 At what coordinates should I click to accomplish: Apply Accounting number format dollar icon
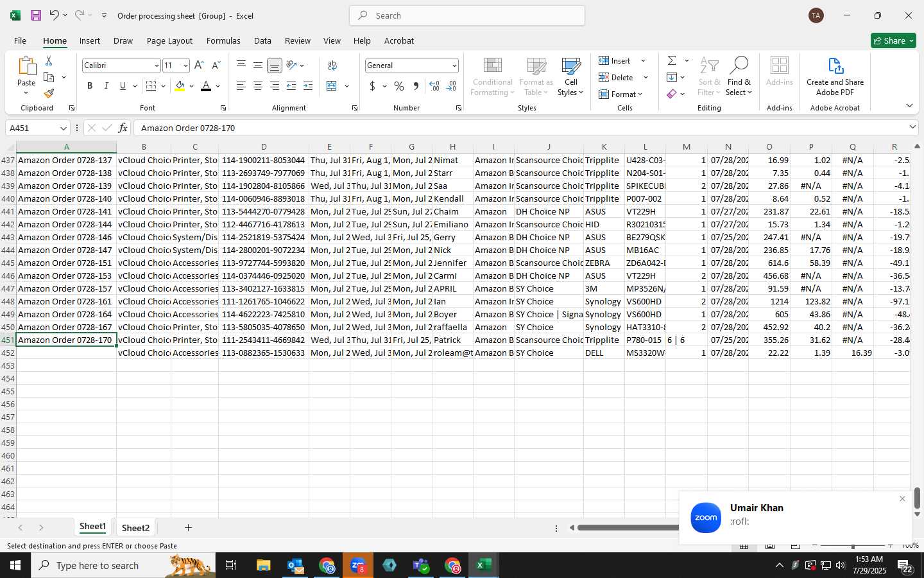[372, 86]
